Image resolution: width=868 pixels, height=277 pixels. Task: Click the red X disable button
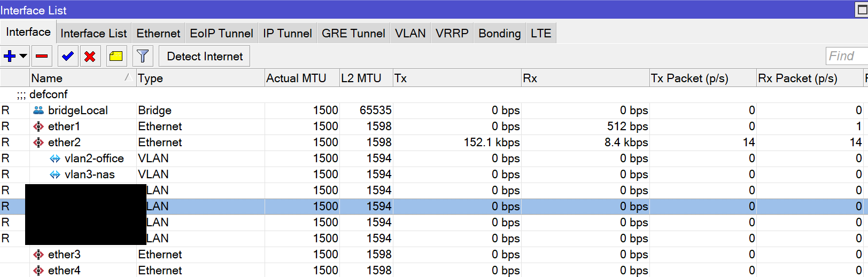click(90, 56)
